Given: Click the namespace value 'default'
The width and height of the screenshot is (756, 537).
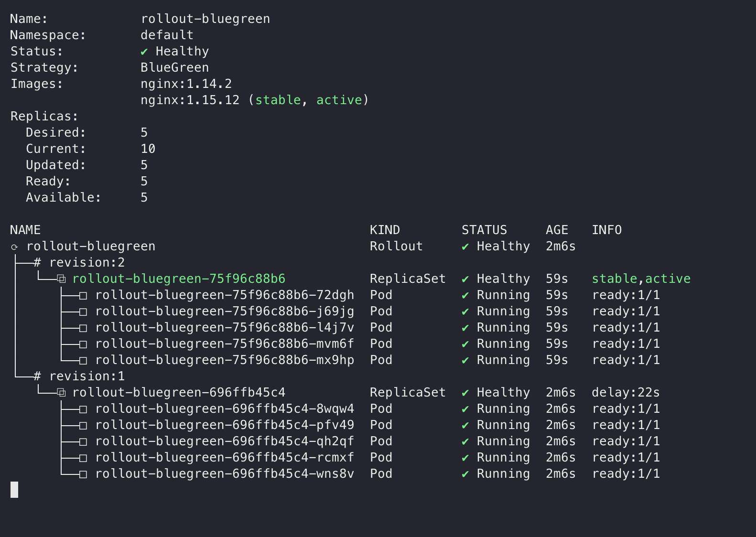Looking at the screenshot, I should (167, 35).
